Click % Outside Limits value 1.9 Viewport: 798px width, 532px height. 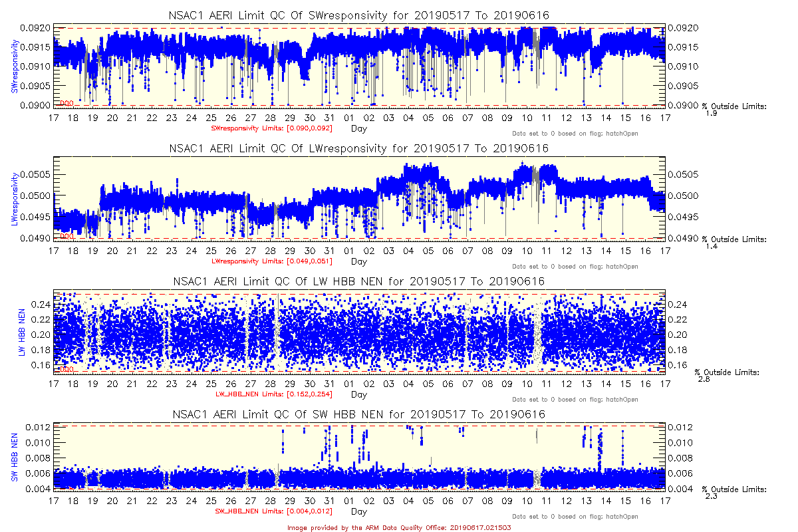click(x=712, y=113)
